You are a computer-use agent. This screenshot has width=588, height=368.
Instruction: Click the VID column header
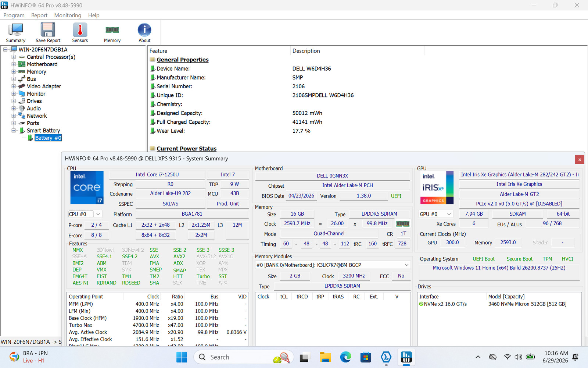click(x=242, y=297)
